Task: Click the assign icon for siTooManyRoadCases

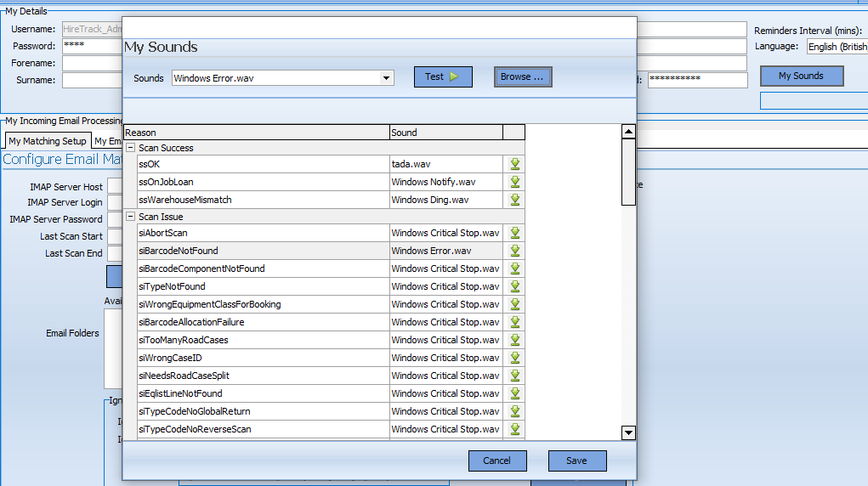Action: point(514,340)
